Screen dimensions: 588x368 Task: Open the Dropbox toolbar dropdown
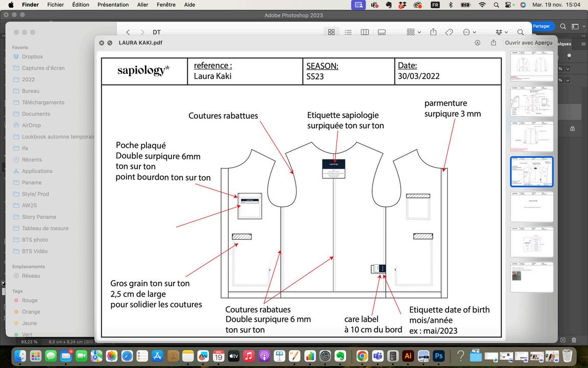[502, 32]
